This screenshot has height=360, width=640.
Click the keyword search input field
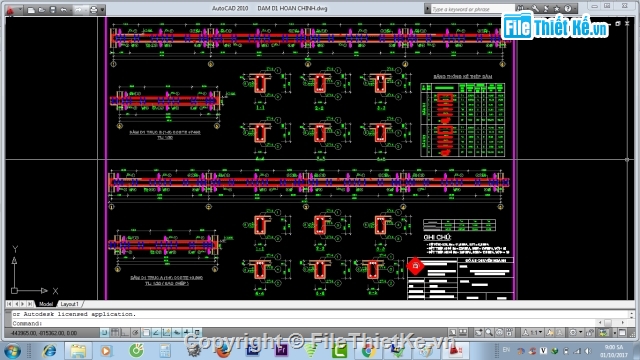tap(472, 9)
